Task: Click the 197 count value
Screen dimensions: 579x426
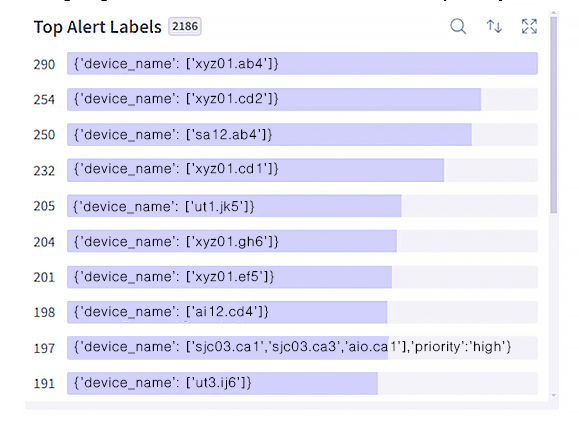Action: coord(44,348)
